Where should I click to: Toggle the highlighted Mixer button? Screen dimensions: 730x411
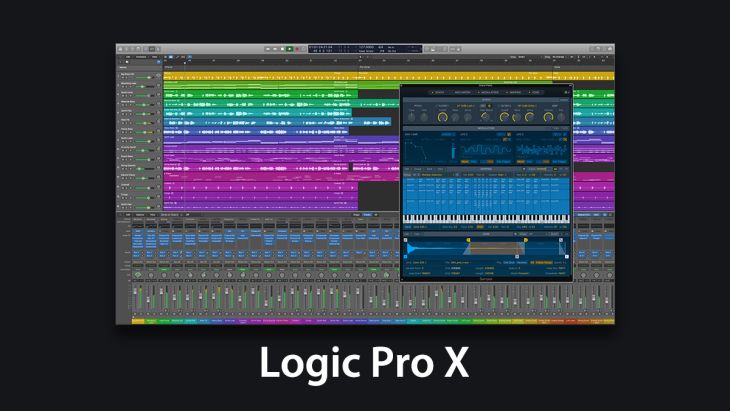(x=152, y=48)
